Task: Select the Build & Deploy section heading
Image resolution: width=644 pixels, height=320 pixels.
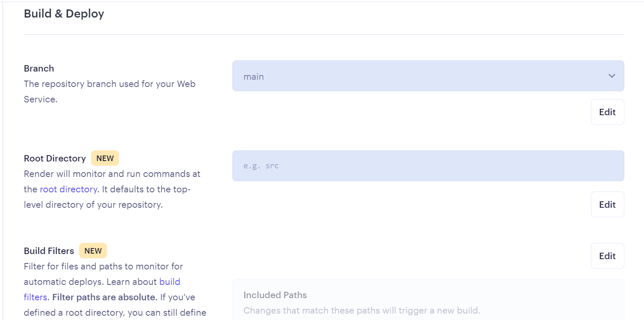Action: pos(64,14)
